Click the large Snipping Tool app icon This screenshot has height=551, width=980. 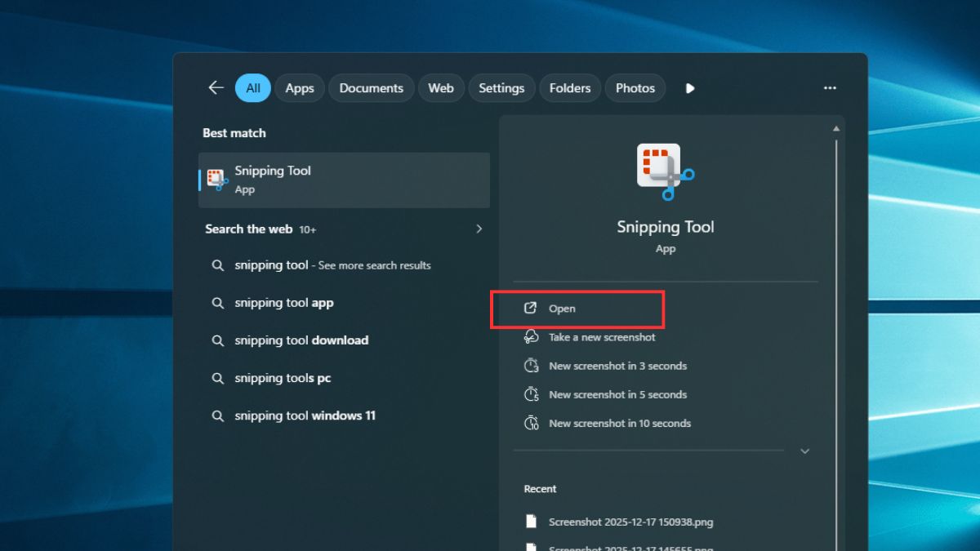[665, 171]
